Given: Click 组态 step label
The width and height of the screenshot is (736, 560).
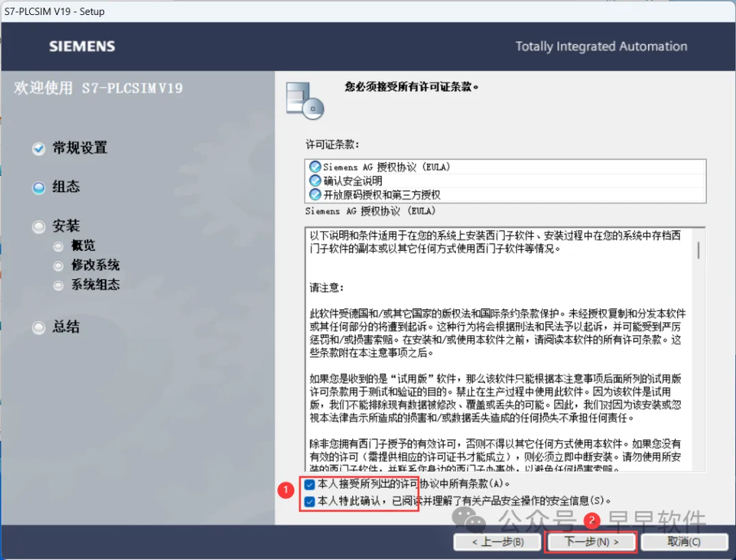Looking at the screenshot, I should (66, 187).
